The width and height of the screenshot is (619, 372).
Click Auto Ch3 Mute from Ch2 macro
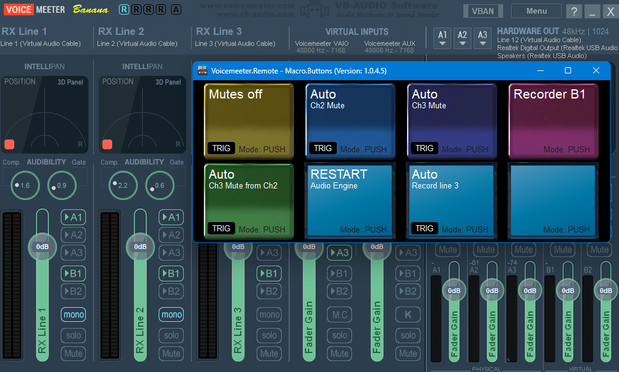pos(249,201)
